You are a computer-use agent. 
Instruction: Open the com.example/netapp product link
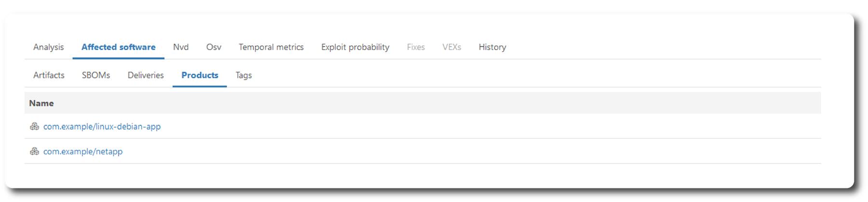[x=83, y=152]
